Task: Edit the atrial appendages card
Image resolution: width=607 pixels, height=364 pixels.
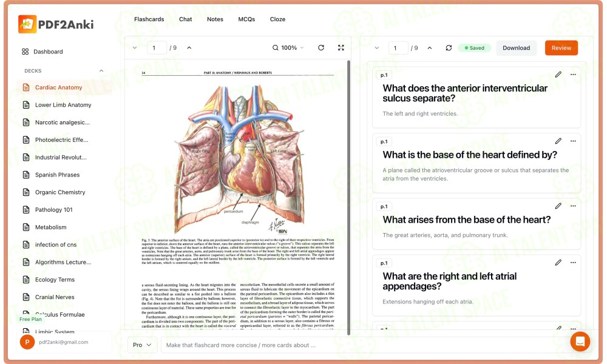Action: click(558, 262)
